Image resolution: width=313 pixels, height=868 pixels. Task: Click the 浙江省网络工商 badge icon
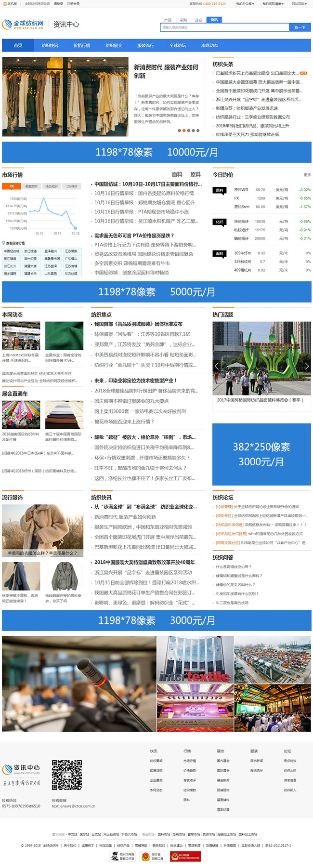tap(152, 856)
